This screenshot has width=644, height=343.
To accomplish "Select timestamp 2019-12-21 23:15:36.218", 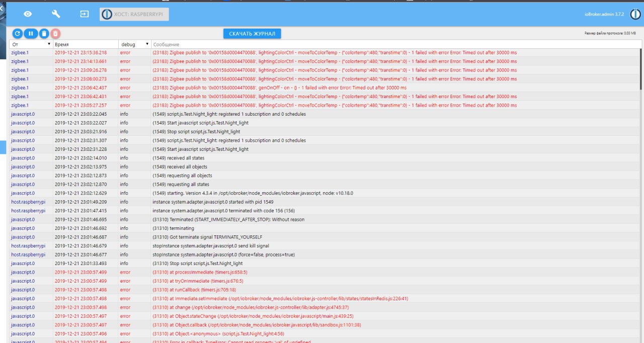I will pos(80,52).
